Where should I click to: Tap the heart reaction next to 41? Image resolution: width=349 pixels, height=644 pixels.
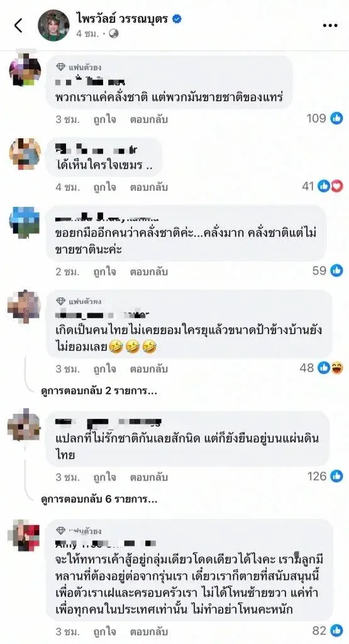pyautogui.click(x=337, y=186)
